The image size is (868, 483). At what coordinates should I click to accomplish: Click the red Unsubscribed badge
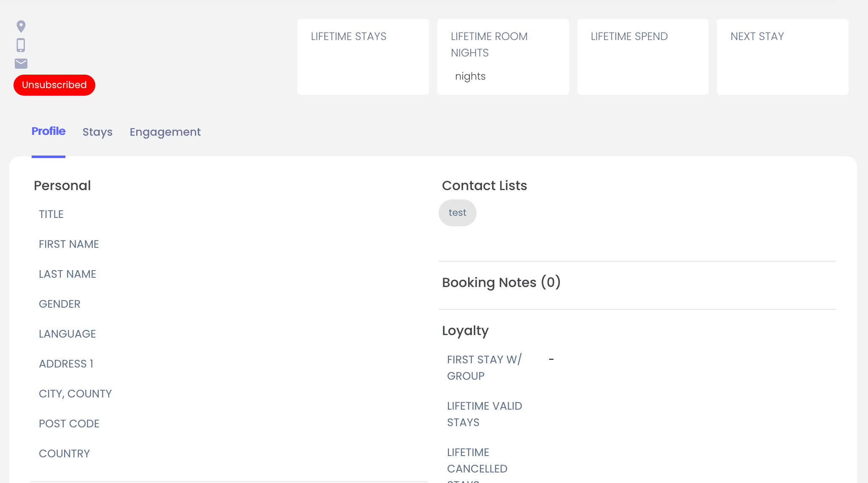54,85
